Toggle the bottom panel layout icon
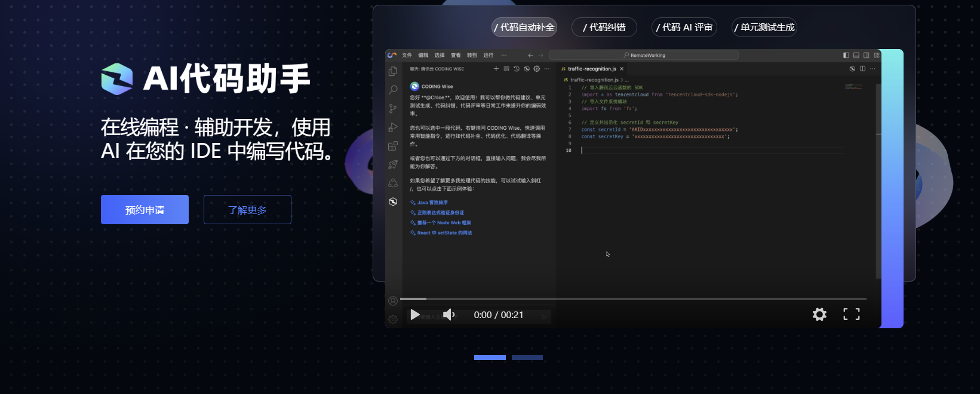The width and height of the screenshot is (980, 394). 856,55
